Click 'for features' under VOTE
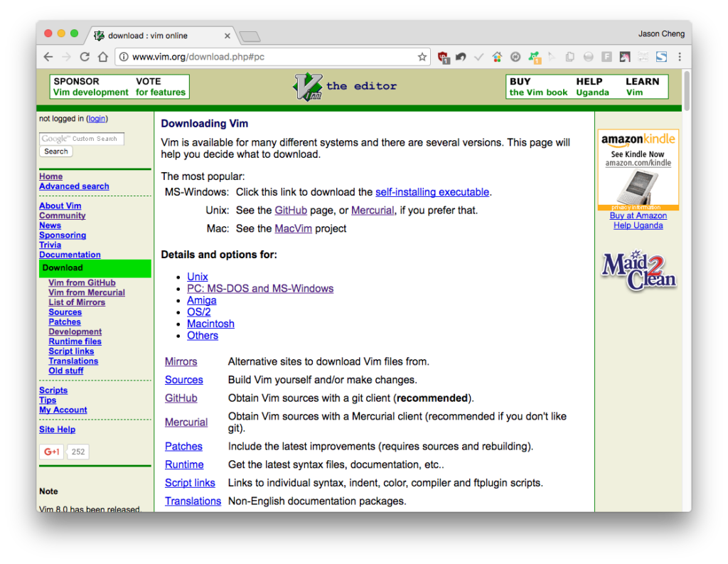 coord(161,92)
